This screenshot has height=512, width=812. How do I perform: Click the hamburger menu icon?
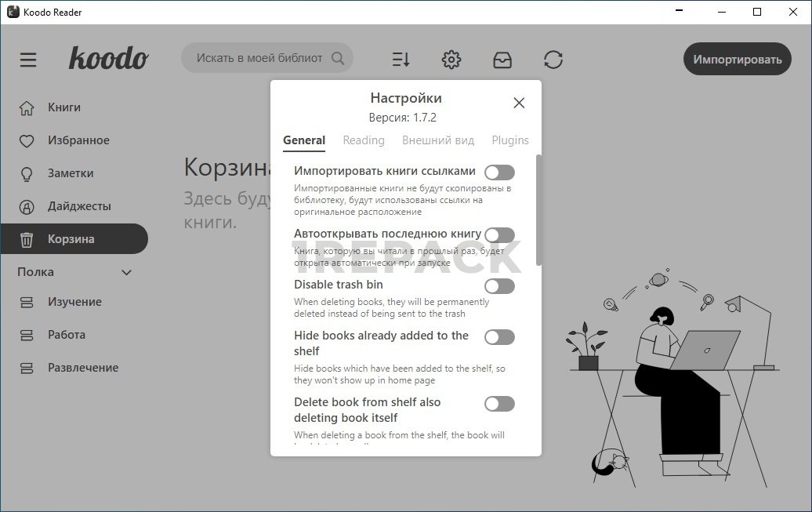coord(28,60)
